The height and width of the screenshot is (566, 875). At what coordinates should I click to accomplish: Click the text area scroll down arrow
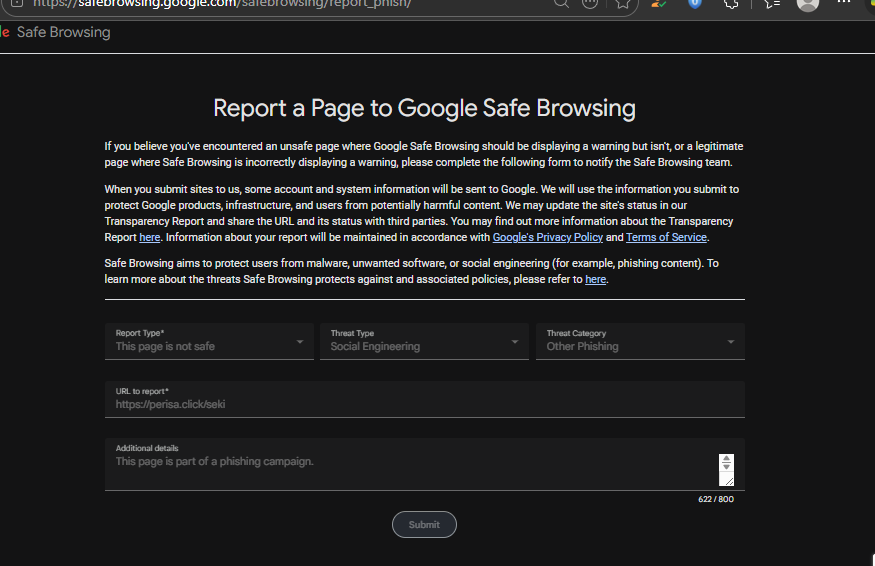point(726,466)
